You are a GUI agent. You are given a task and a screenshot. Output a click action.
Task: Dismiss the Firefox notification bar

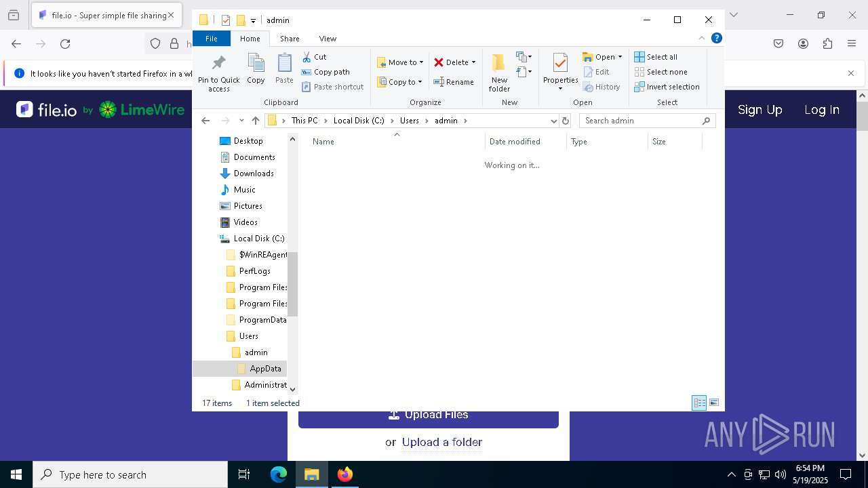[851, 73]
